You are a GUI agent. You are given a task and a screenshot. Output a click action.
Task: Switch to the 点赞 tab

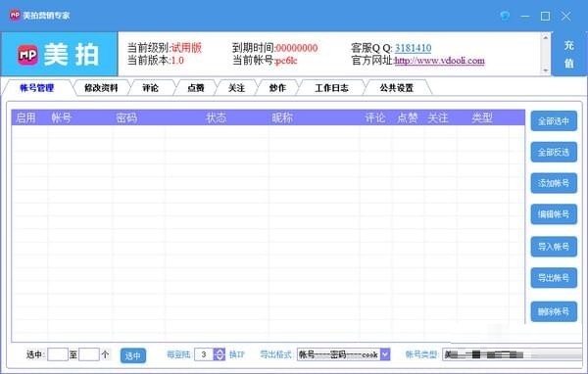(196, 88)
